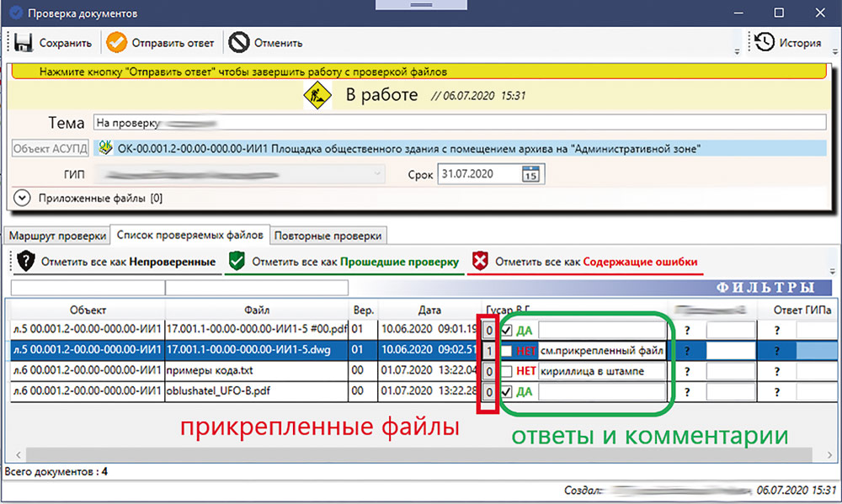Click the Отправить ответ orange checkmark icon
The height and width of the screenshot is (504, 842).
(x=117, y=43)
